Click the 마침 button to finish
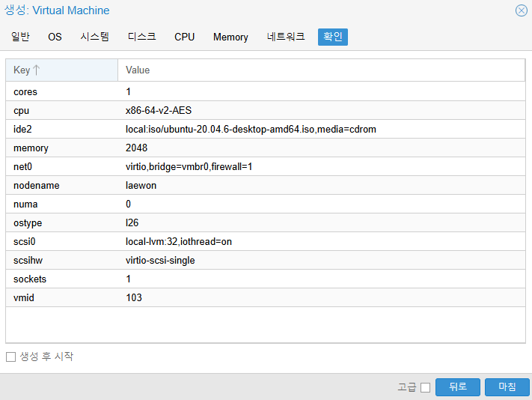The width and height of the screenshot is (532, 400). click(x=507, y=387)
